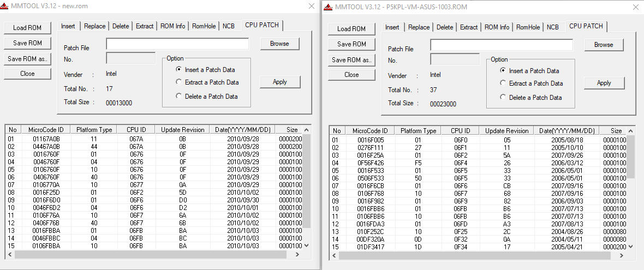The width and height of the screenshot is (644, 270).
Task: Click Date(YYYY/MM/DD) header in new.rom window
Action: click(243, 130)
